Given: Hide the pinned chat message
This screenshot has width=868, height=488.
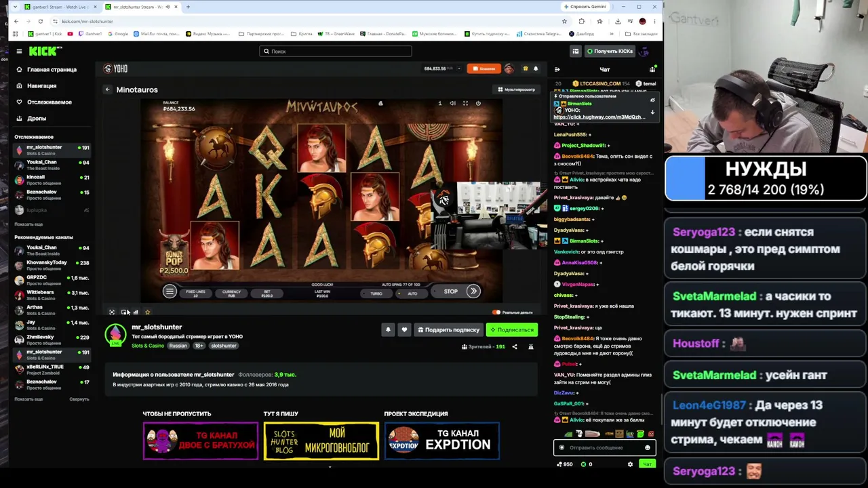Looking at the screenshot, I should [x=652, y=100].
